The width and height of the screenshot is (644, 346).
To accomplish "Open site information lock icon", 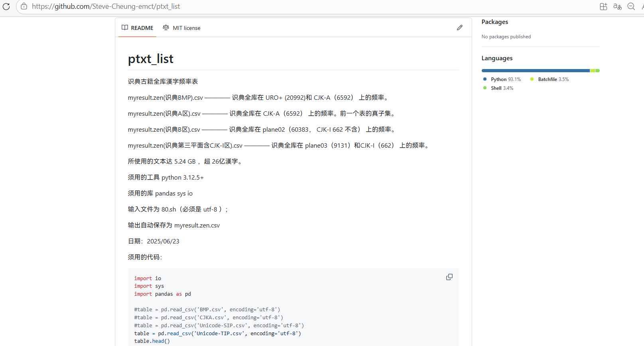I will tap(24, 6).
